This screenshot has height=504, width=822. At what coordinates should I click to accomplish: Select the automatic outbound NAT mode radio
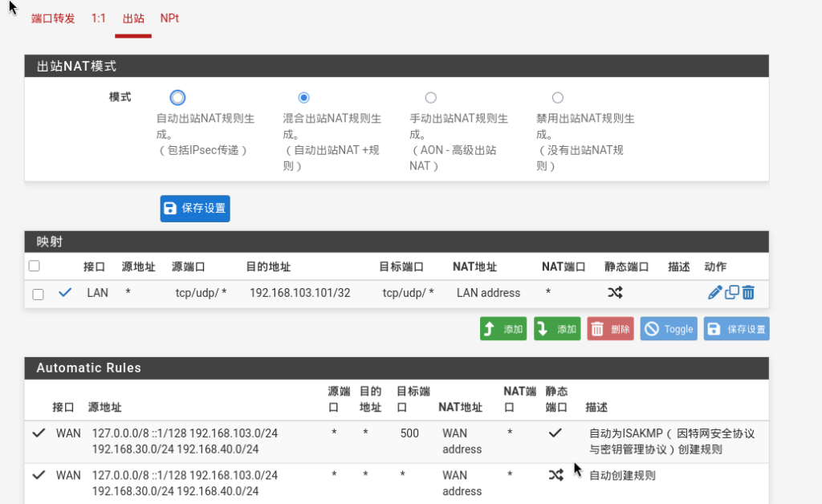pos(177,98)
